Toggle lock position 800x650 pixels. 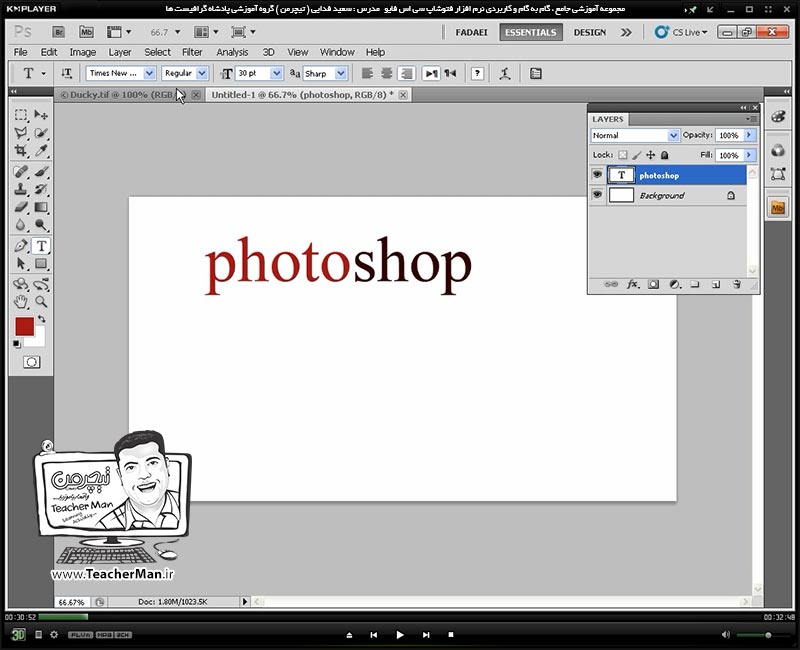click(651, 155)
